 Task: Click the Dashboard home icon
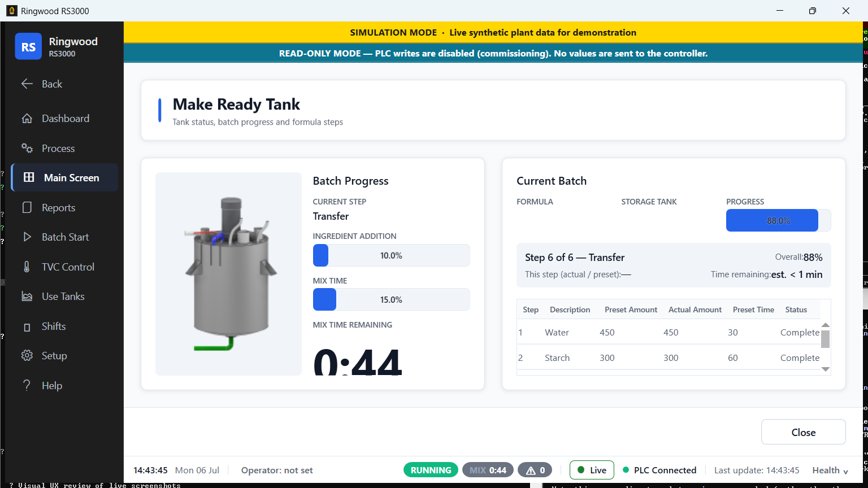[27, 119]
